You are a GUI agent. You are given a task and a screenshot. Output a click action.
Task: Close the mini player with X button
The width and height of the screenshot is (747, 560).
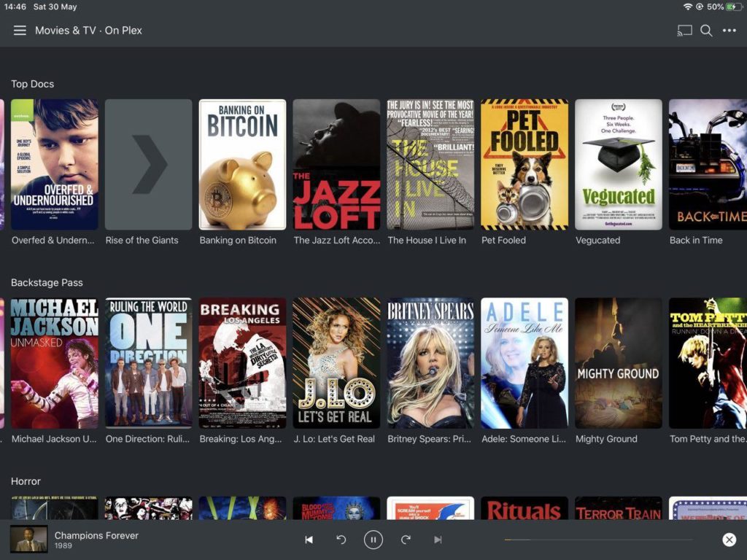click(729, 540)
